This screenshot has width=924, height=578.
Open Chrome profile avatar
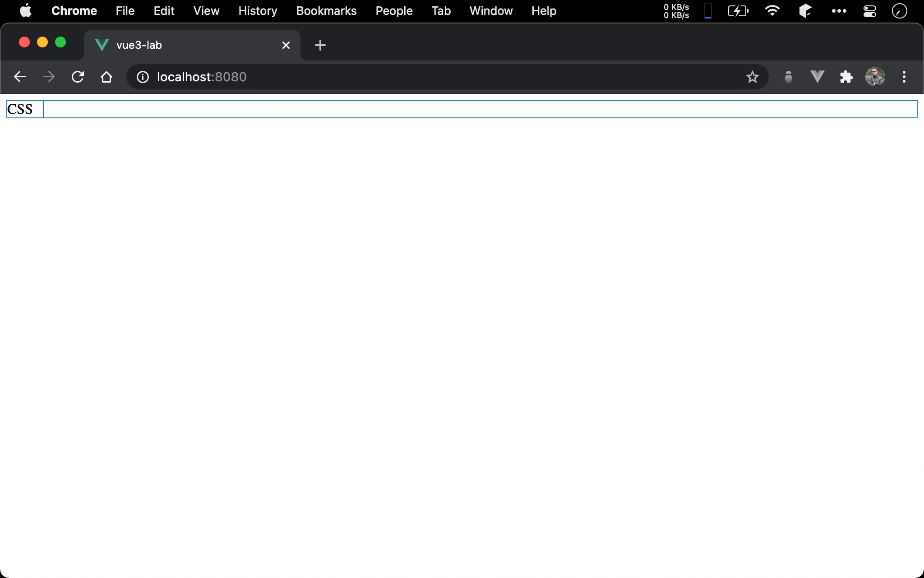click(875, 77)
